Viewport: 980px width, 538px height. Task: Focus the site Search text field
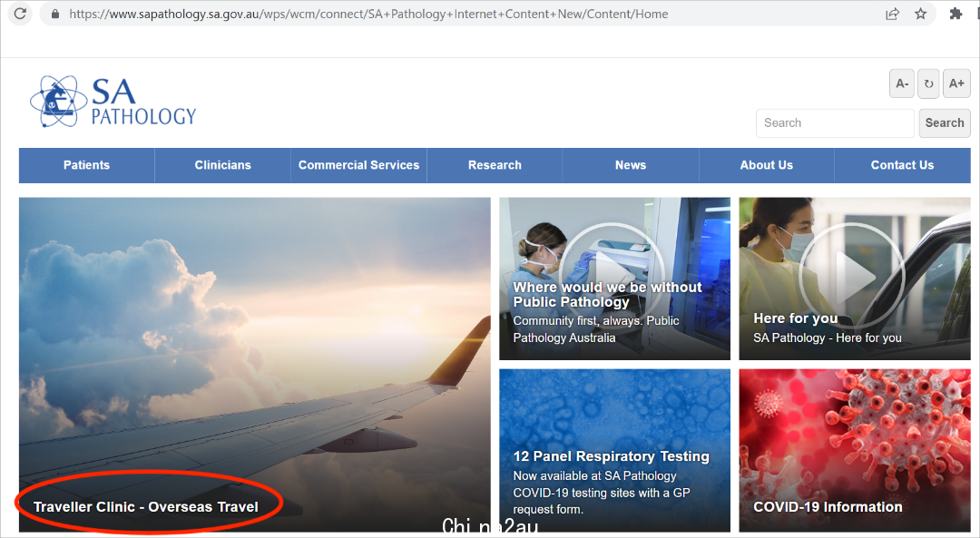[835, 123]
